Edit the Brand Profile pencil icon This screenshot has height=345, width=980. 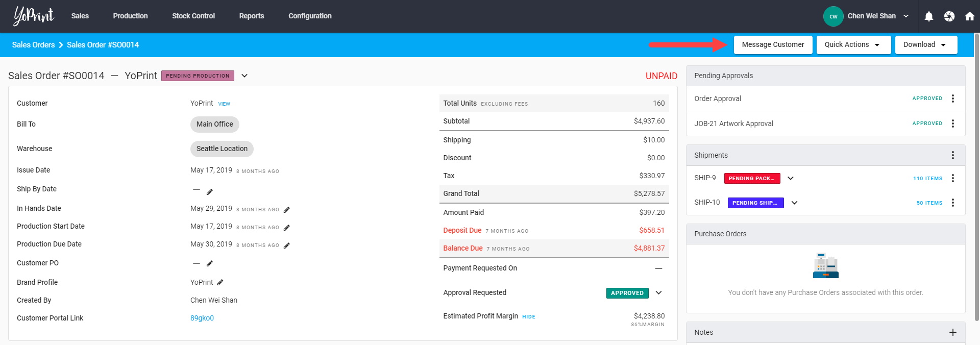coord(220,282)
